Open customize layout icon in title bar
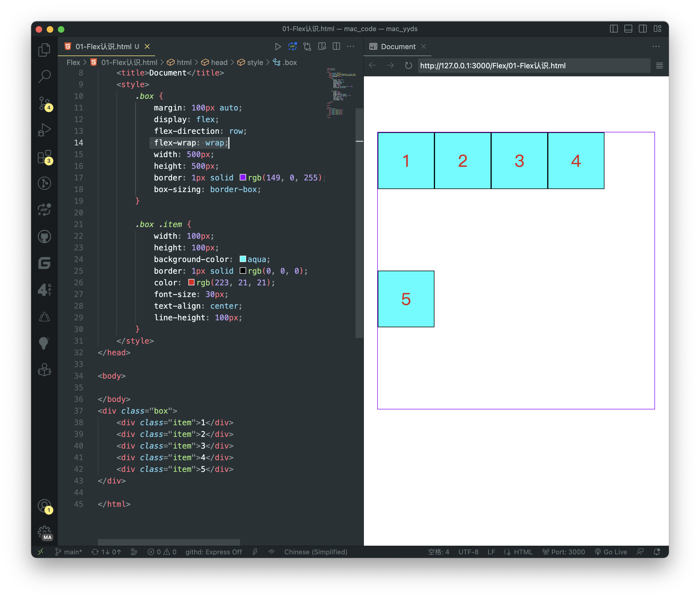 (x=657, y=29)
